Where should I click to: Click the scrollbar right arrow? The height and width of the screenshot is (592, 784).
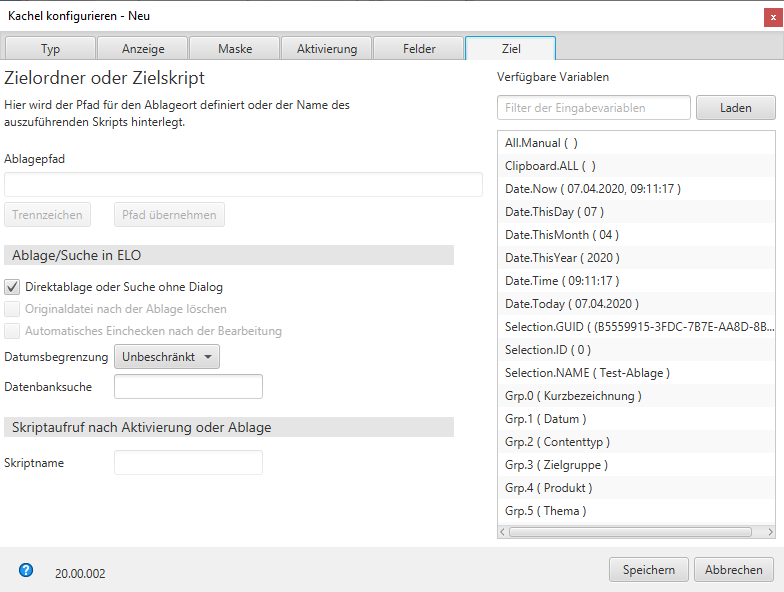coord(770,532)
